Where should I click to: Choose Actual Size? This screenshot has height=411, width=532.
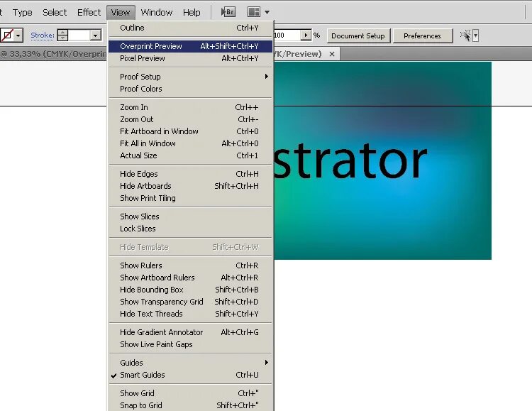tap(190, 155)
